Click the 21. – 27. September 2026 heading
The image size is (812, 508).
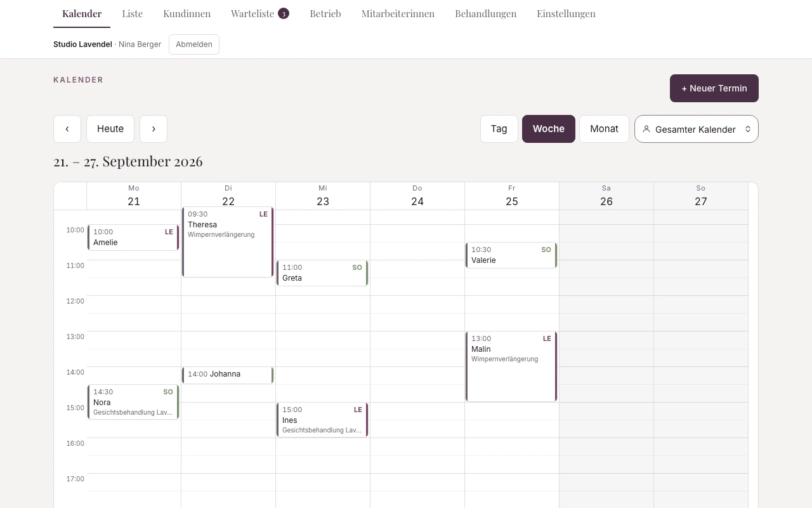pos(128,161)
